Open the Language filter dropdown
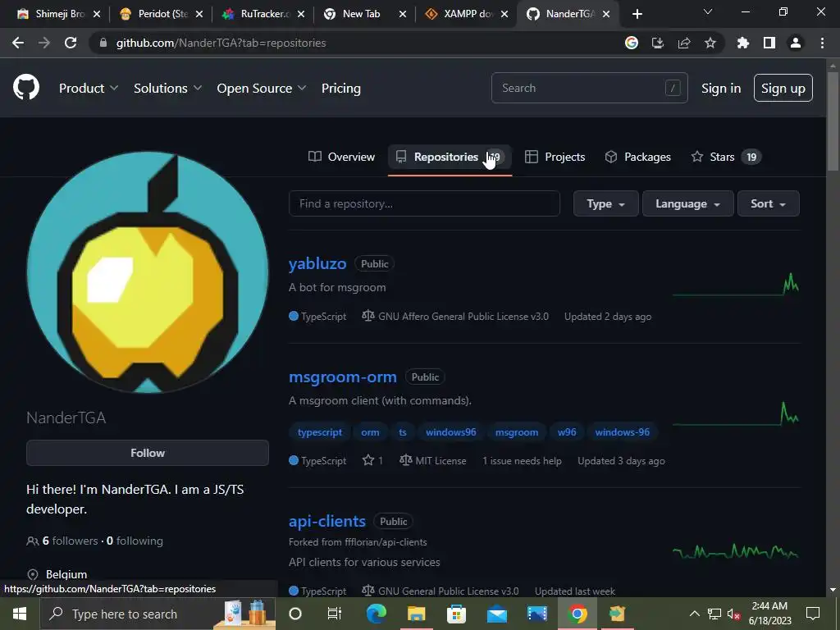840x630 pixels. (x=688, y=203)
